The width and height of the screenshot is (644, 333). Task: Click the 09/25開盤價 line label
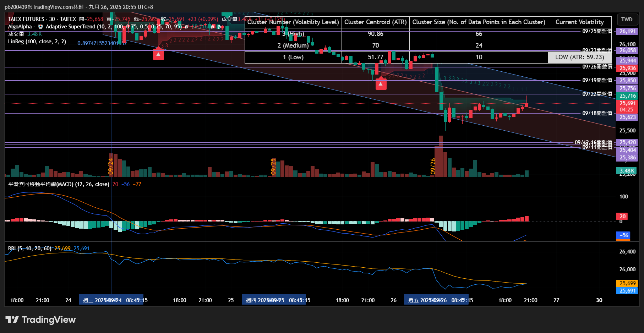(597, 31)
